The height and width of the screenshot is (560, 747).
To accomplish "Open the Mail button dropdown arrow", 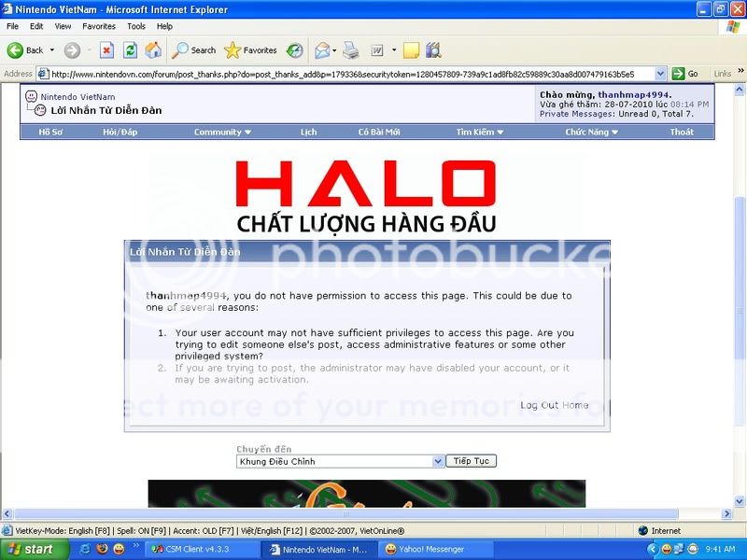I will click(x=334, y=50).
